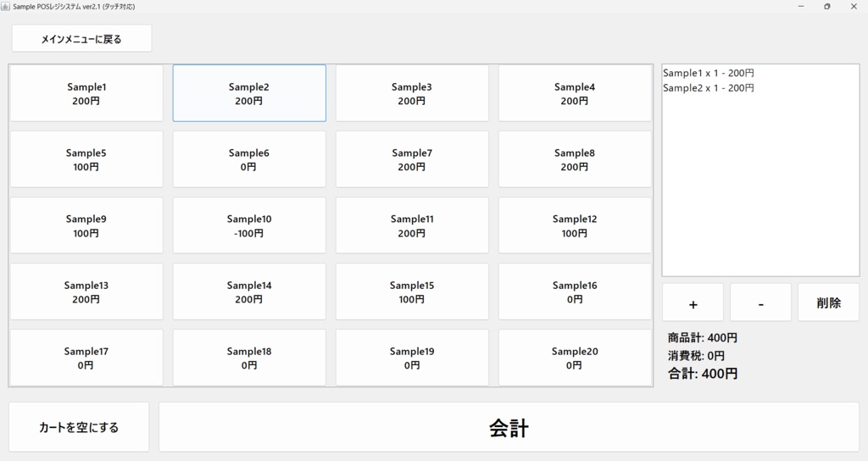The image size is (868, 461).
Task: Click the Sample8 200円 product
Action: 575,159
